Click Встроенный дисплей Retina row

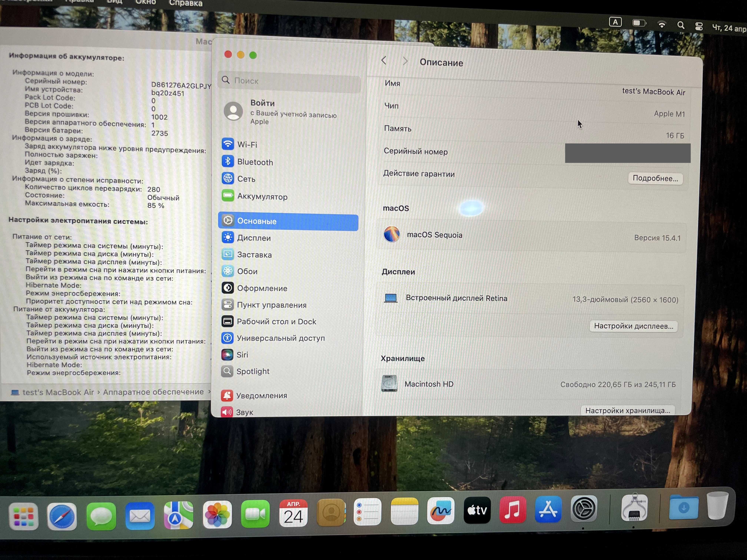(531, 299)
